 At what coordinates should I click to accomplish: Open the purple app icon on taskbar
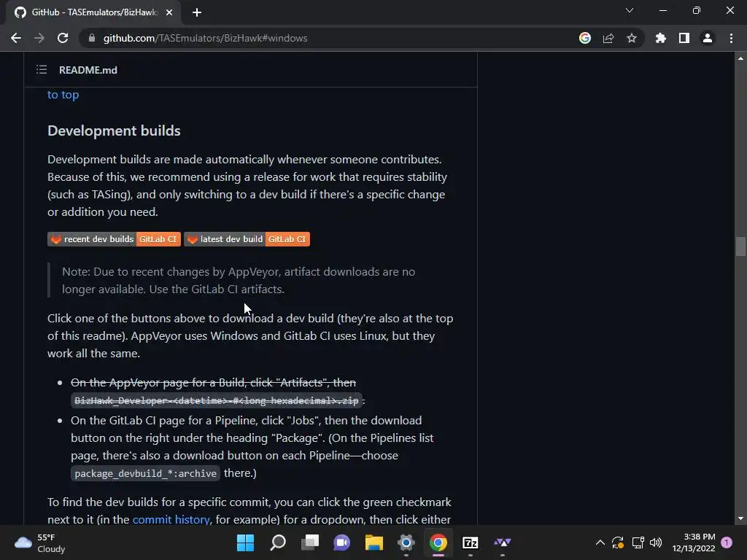click(502, 542)
